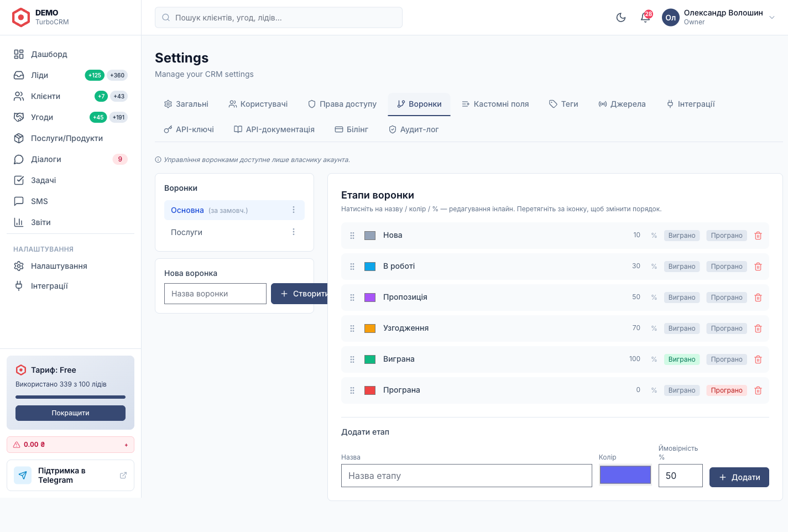The width and height of the screenshot is (788, 532).
Task: Change the Нова stage color swatch
Action: 370,236
